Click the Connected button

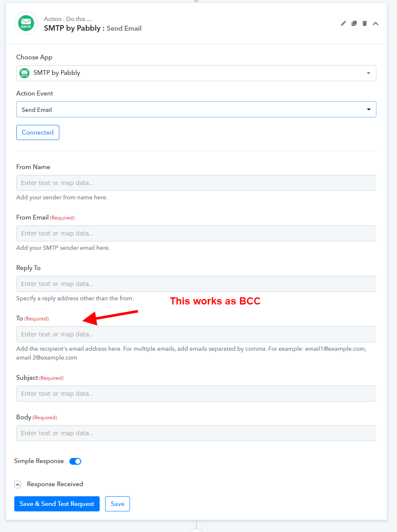(x=38, y=132)
